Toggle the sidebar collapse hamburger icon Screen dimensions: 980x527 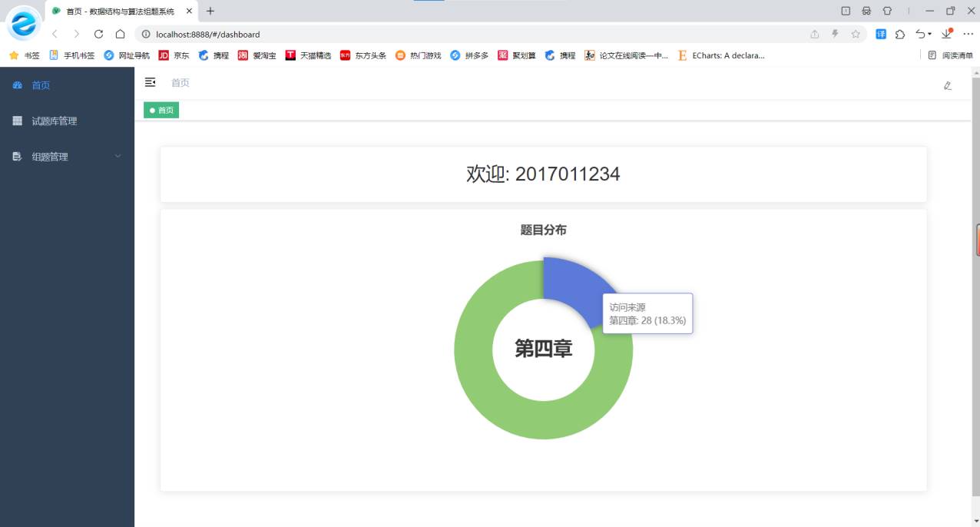[x=151, y=82]
